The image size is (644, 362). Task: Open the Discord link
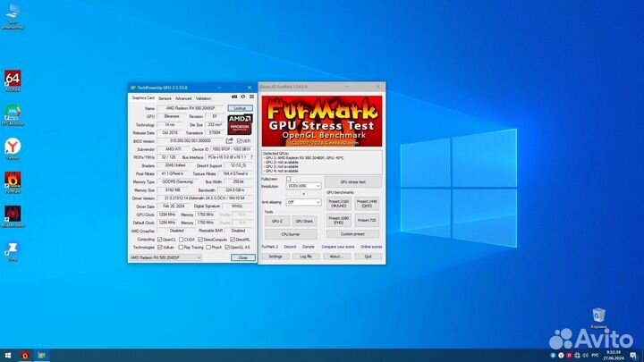[290, 247]
